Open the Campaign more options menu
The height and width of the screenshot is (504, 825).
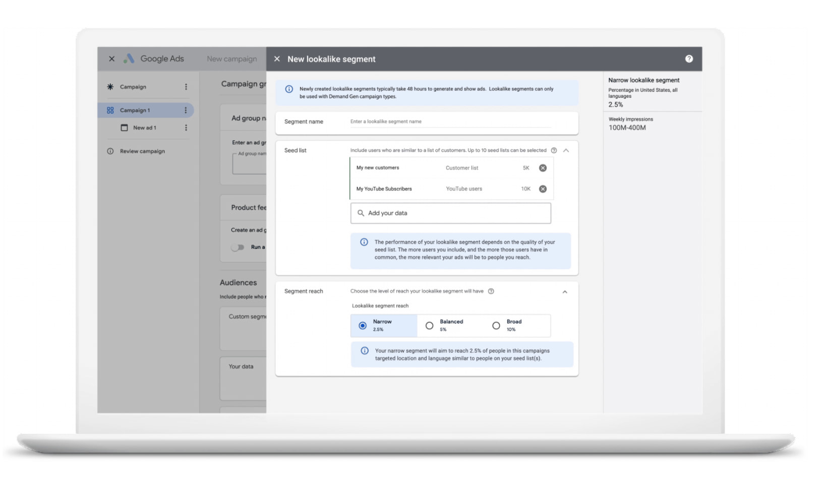186,87
